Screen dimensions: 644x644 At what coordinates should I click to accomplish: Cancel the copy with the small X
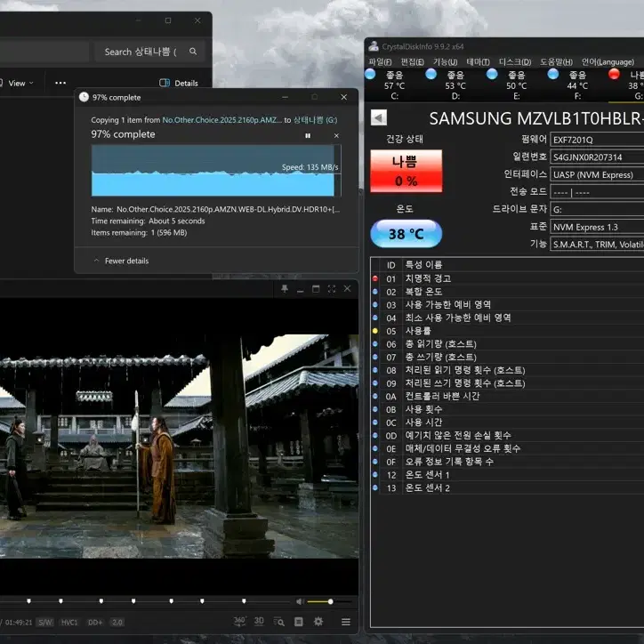(336, 135)
